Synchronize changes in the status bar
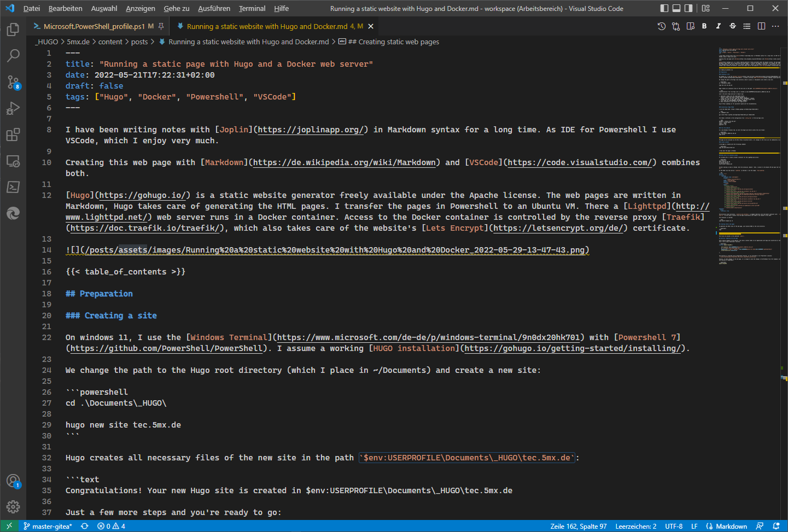Screen dimensions: 788x532 point(85,526)
